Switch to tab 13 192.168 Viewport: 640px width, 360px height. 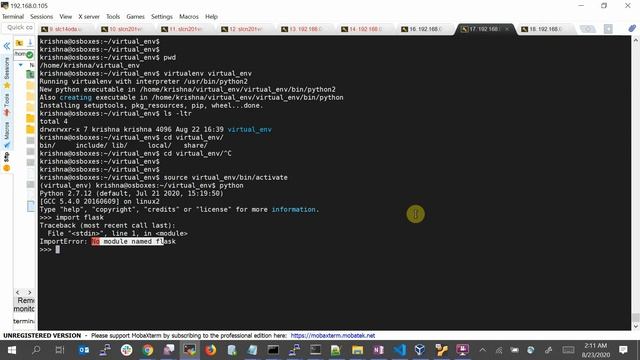(305, 29)
